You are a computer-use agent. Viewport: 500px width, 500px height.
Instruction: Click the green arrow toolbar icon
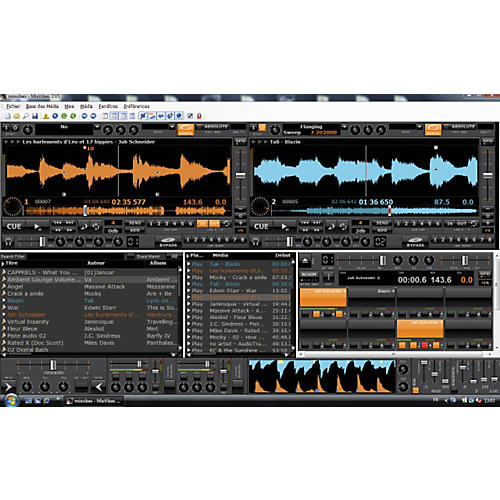point(73,116)
